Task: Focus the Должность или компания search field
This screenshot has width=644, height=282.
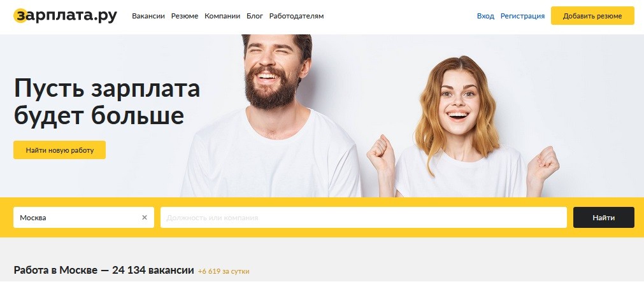Action: pyautogui.click(x=364, y=218)
